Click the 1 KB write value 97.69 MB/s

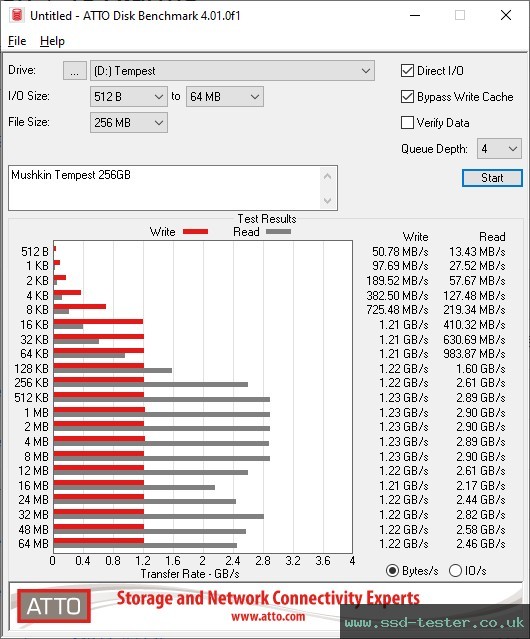click(x=400, y=266)
